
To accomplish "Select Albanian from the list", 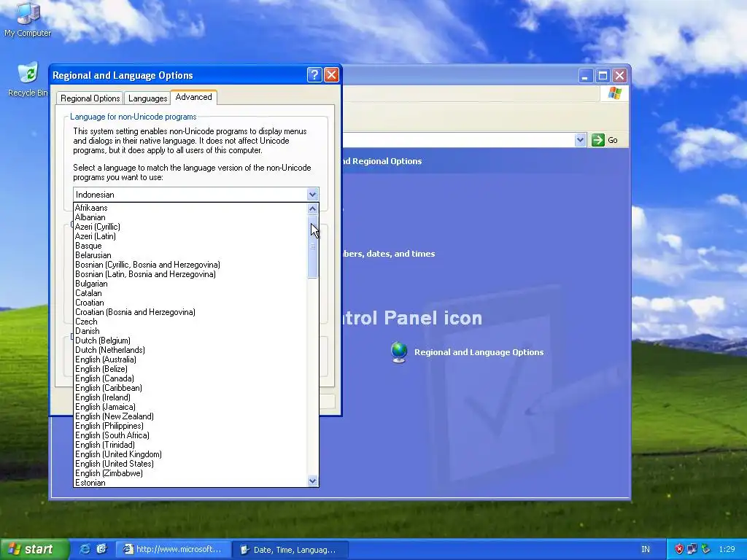I will click(190, 217).
